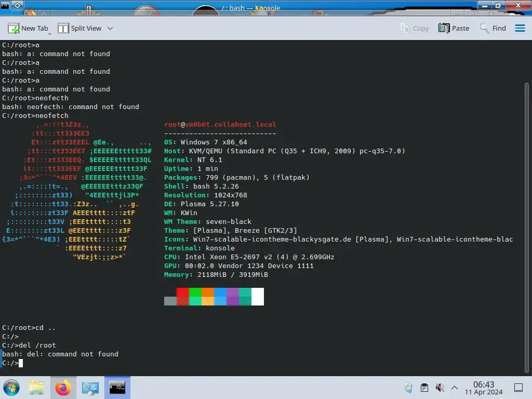
Task: Click the hostname 'root@vm0b0t.collabnet.local'
Action: 220,125
